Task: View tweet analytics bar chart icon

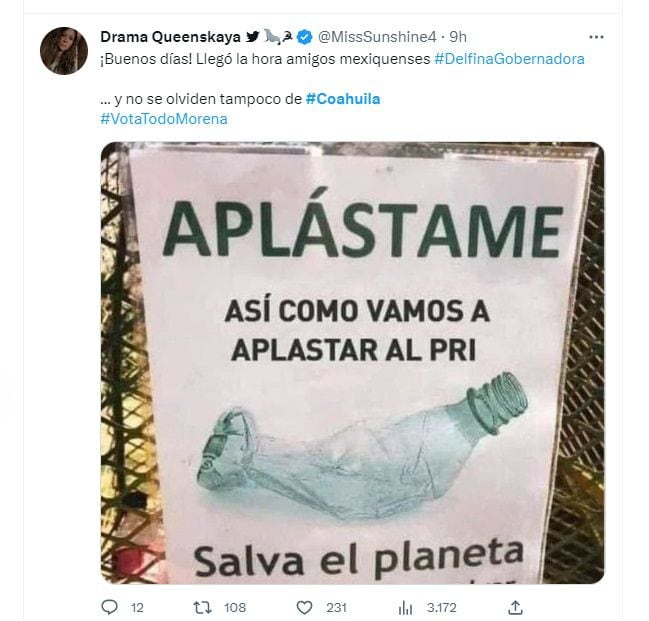Action: pos(406,608)
